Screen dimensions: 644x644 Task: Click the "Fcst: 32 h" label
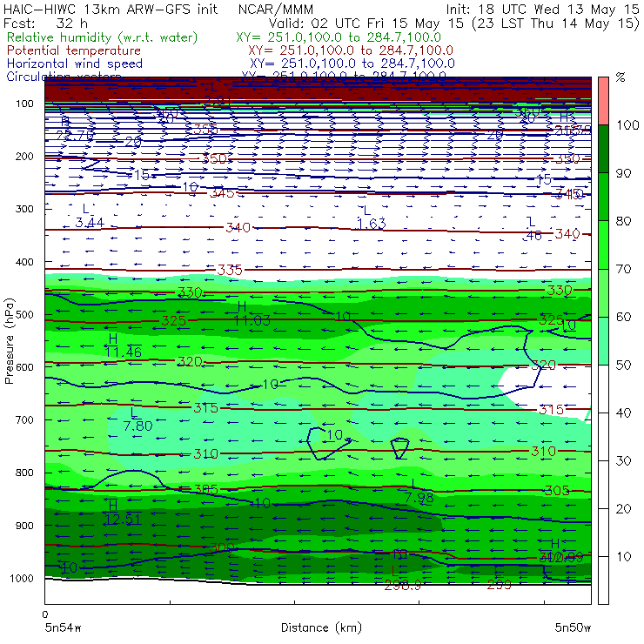45,23
